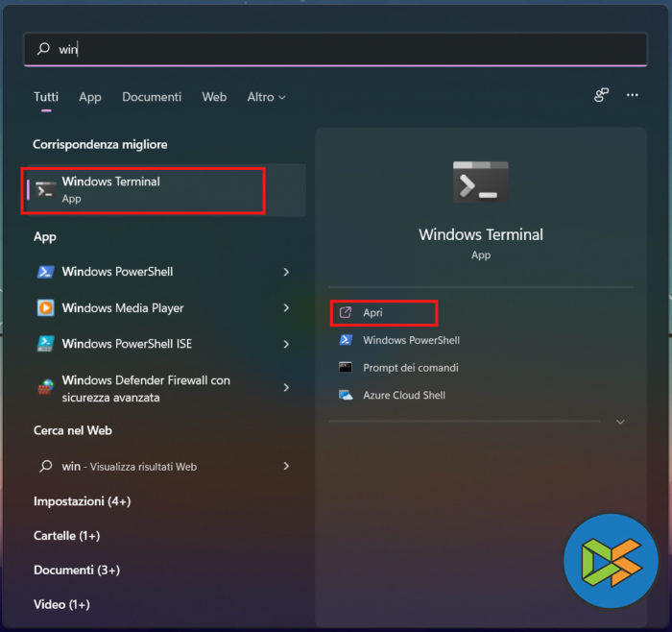Viewport: 672px width, 632px height.
Task: Launch Windows PowerShell from preview panel
Action: [x=412, y=340]
